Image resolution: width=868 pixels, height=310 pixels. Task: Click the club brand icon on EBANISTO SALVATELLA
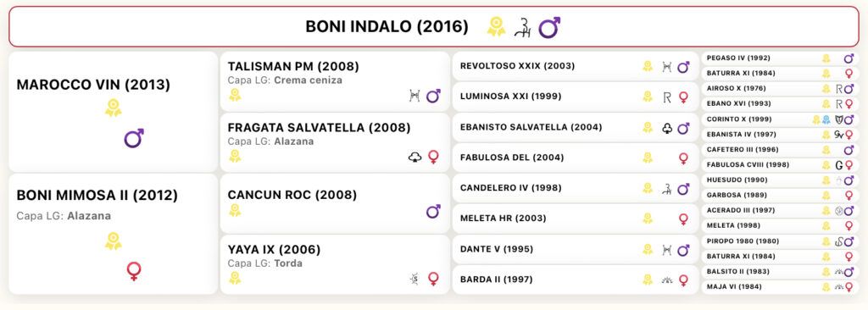666,127
